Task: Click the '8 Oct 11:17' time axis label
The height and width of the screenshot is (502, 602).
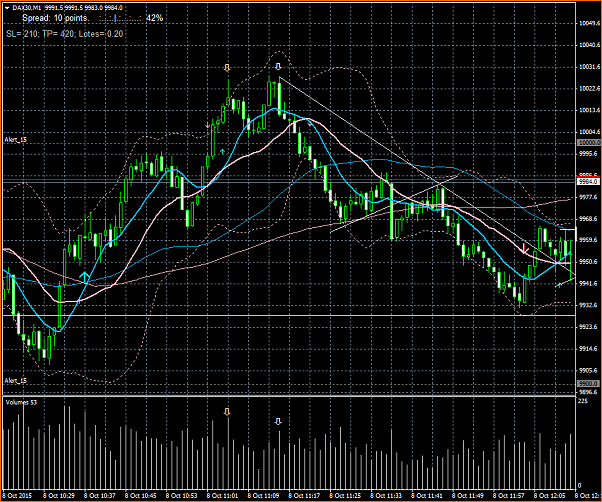Action: click(x=304, y=495)
